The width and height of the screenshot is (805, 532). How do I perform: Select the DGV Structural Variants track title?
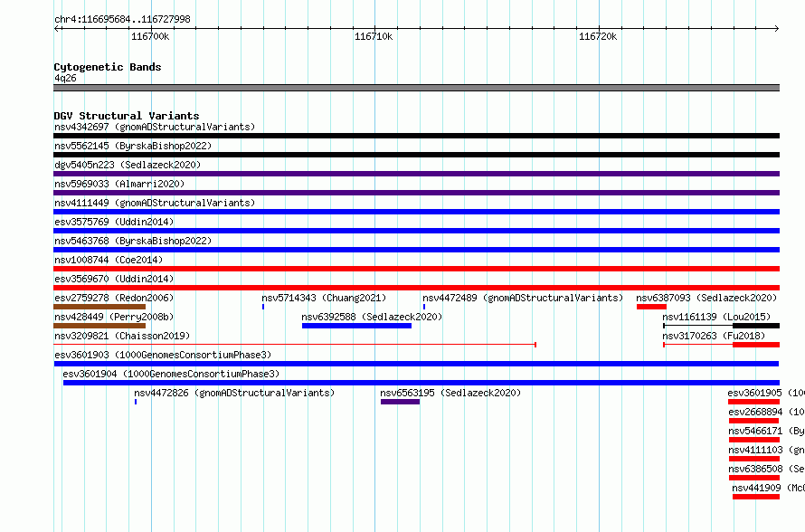[127, 116]
